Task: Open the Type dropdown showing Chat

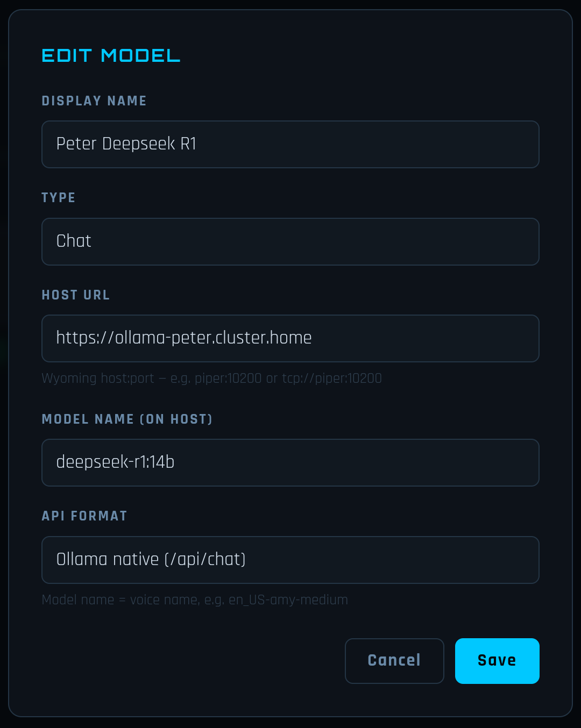Action: click(290, 241)
